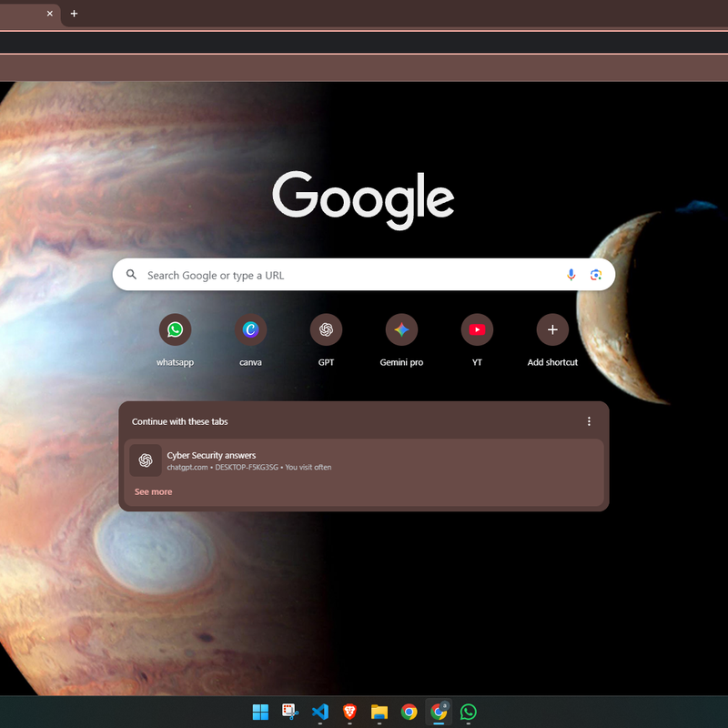Click the ChatGPT icon beside Cyber Security answers

pos(146,460)
